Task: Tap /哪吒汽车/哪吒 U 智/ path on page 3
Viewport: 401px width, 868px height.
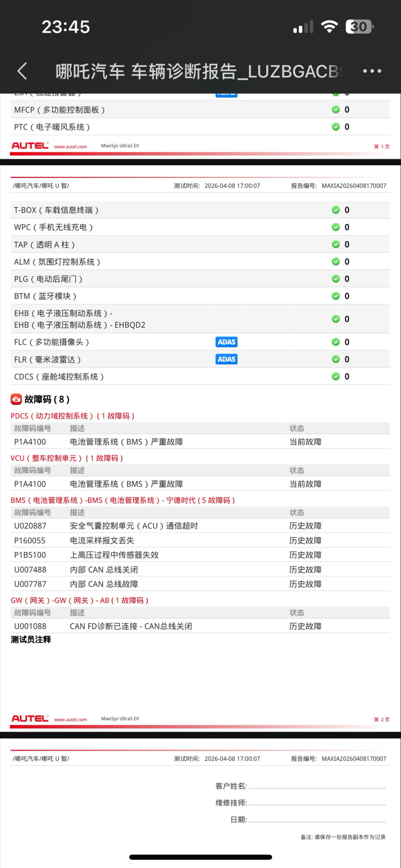Action: [x=41, y=759]
